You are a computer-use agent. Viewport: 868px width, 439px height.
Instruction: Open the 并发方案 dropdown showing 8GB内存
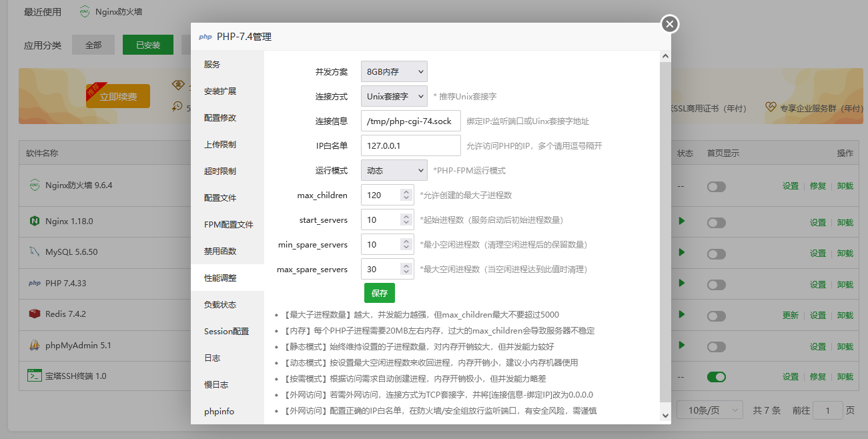coord(394,71)
